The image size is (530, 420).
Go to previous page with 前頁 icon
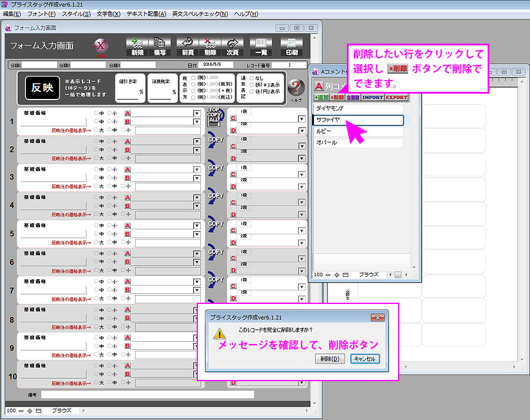coord(188,47)
